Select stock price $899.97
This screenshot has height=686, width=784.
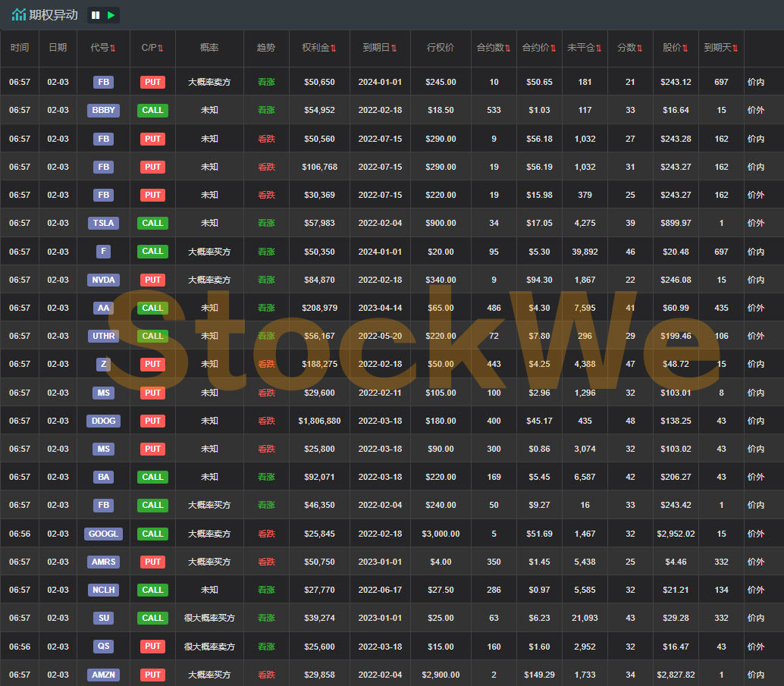coord(676,223)
